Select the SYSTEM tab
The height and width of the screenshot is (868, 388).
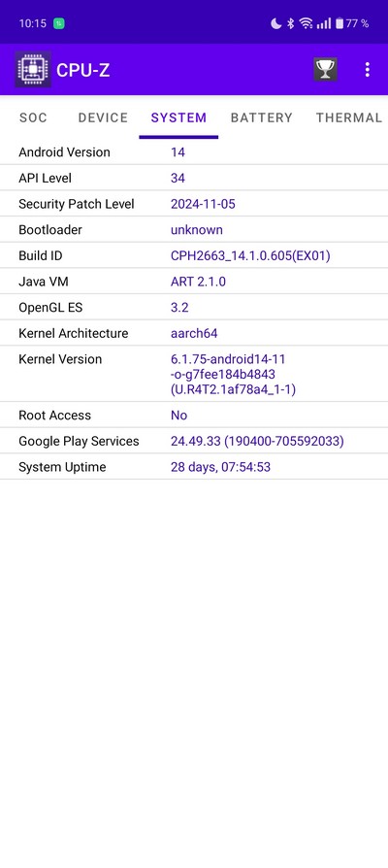pos(178,117)
